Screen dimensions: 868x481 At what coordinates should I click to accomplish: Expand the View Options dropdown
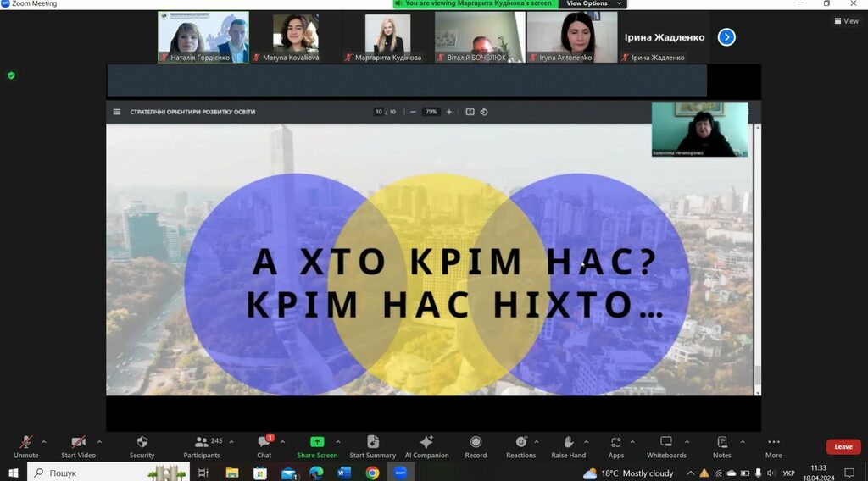[592, 3]
